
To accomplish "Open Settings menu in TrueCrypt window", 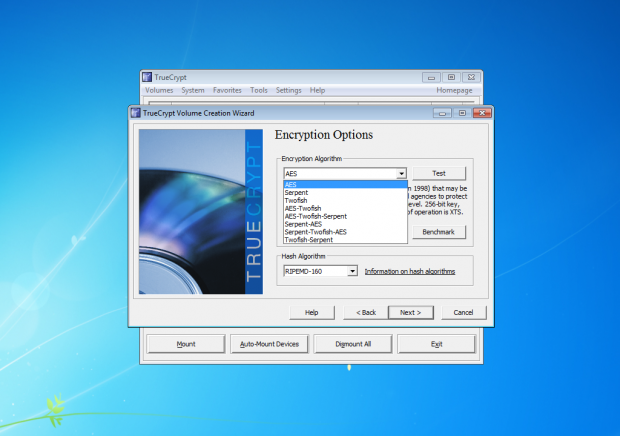I will (x=288, y=90).
